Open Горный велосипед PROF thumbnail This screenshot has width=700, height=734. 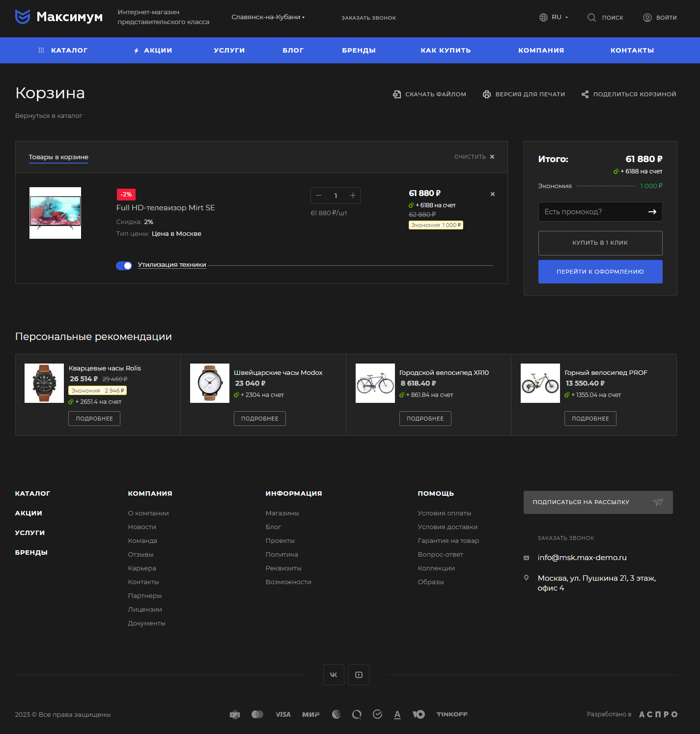[x=540, y=383]
